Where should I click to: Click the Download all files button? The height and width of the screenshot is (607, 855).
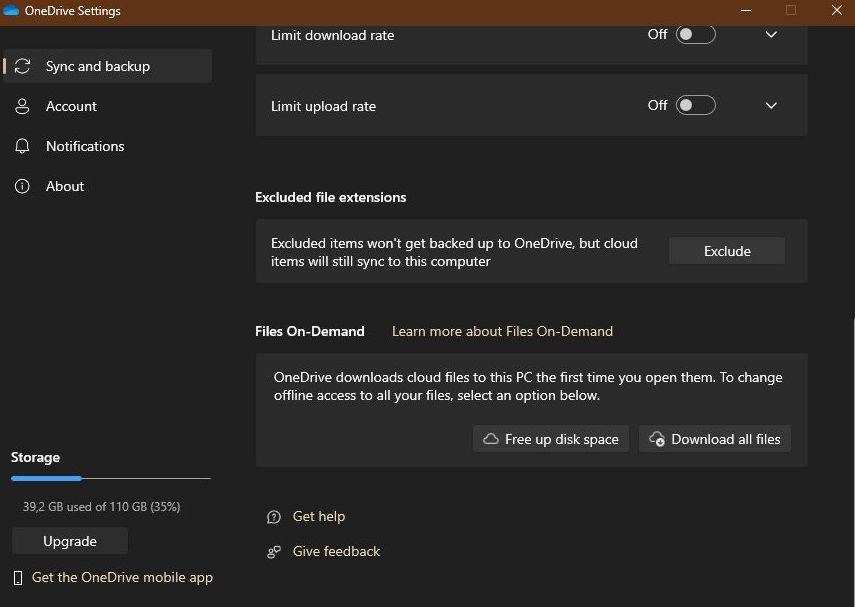[715, 439]
